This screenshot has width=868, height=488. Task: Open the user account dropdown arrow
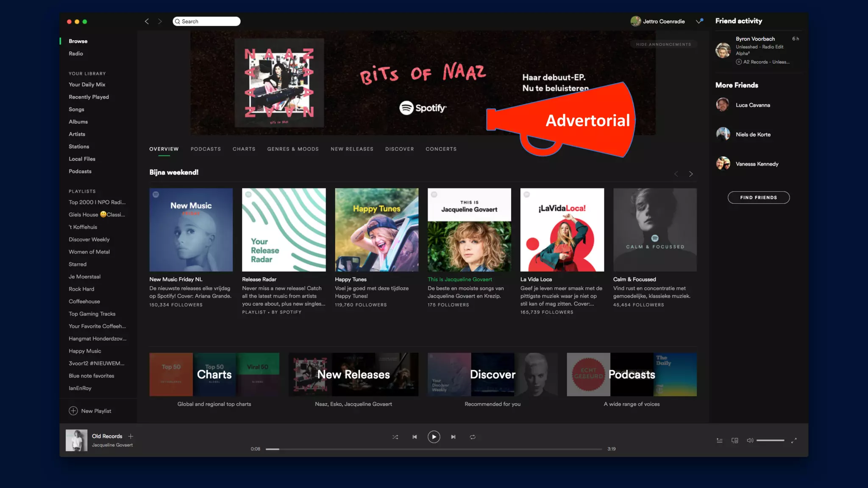point(698,22)
